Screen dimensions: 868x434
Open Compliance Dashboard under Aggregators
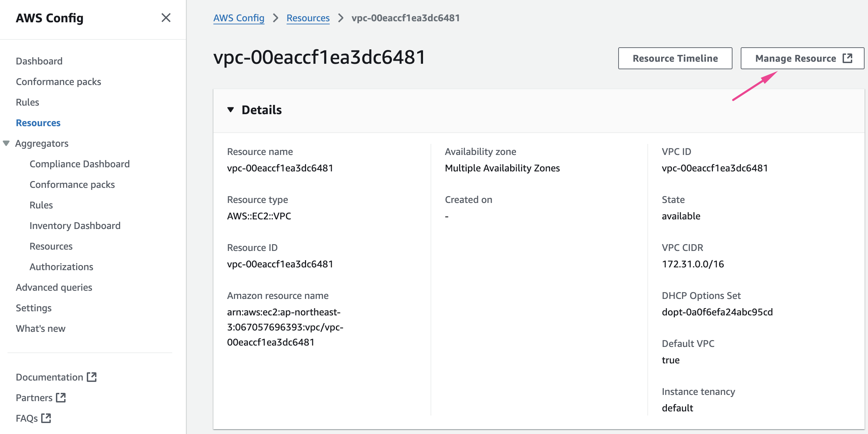point(80,164)
